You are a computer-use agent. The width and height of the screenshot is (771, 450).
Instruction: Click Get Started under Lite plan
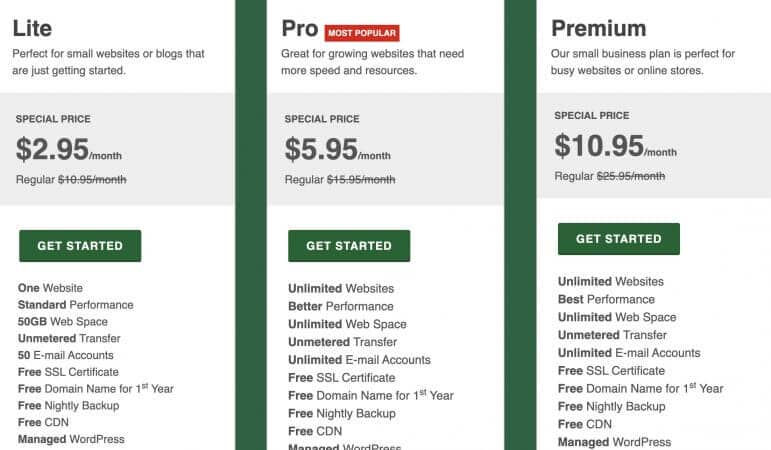80,246
